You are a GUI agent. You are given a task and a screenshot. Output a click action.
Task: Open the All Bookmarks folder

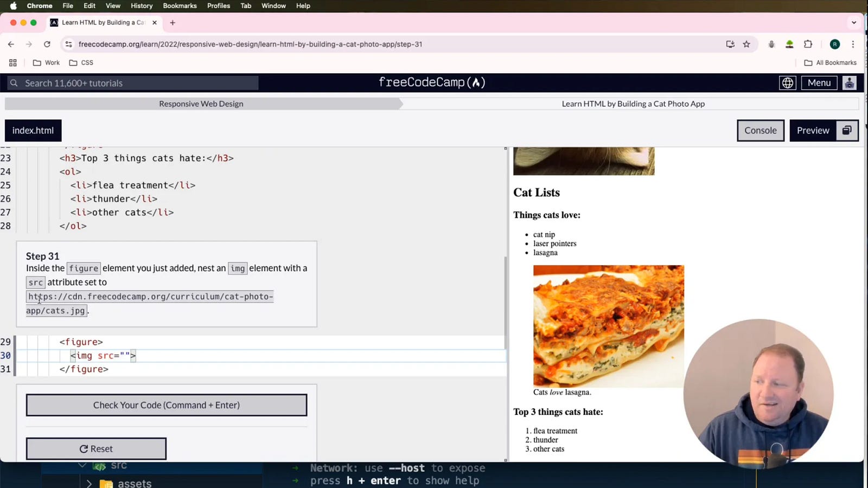tap(830, 63)
